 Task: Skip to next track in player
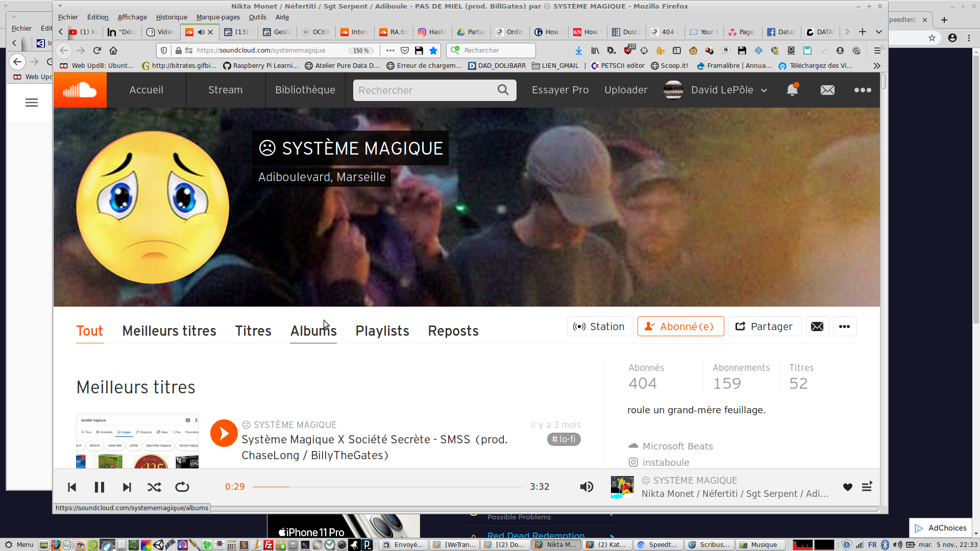[127, 487]
